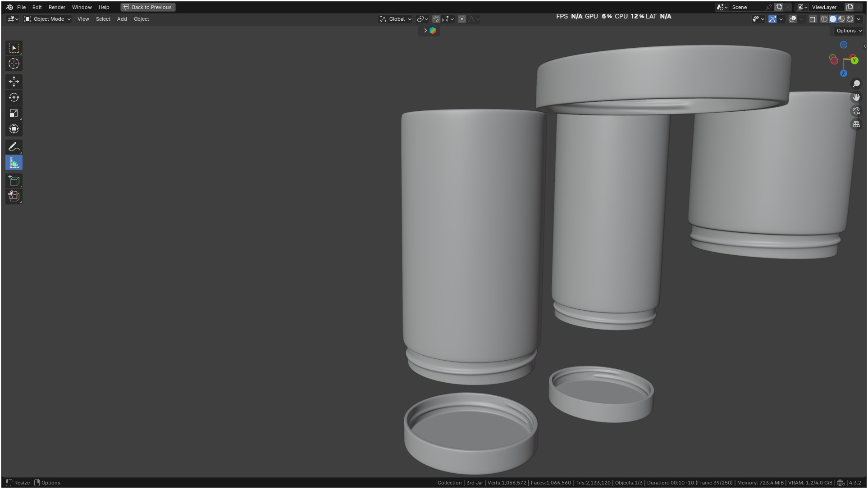This screenshot has height=489, width=868.
Task: Expand the chevron beside hexagon icon
Action: pos(425,31)
